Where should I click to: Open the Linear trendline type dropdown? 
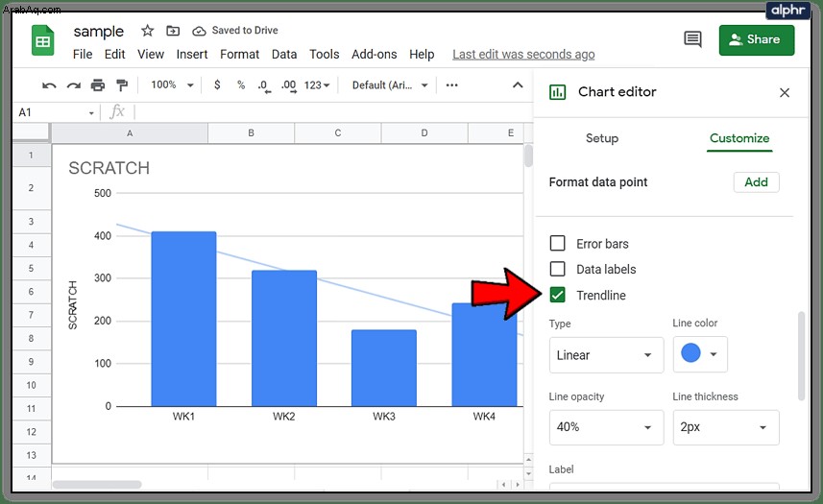coord(606,355)
